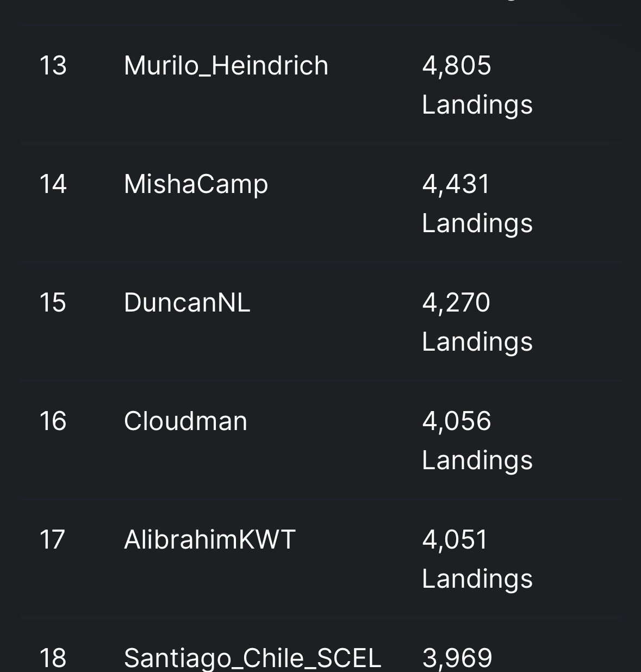Click the rank number 18
The image size is (641, 672).
[53, 658]
